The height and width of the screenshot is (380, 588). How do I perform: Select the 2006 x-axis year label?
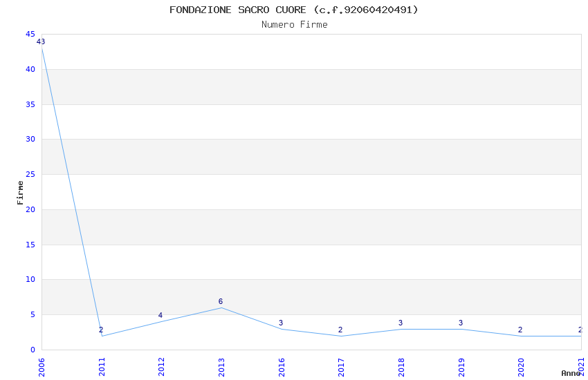[42, 368]
